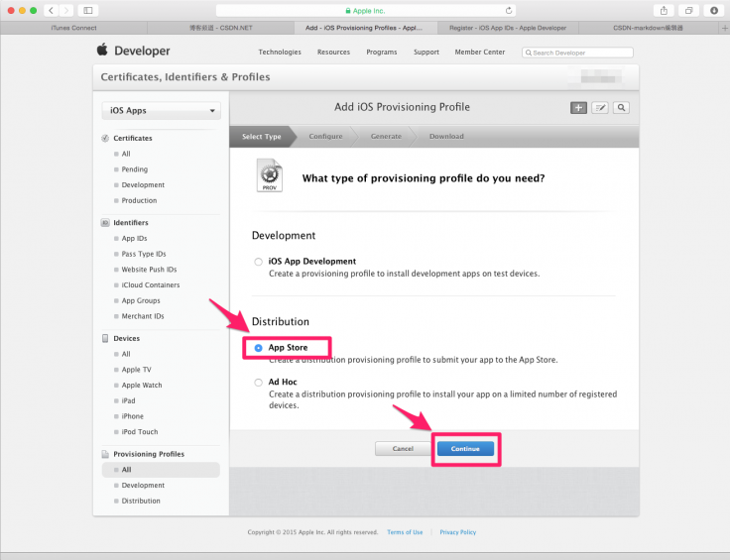Select Production under Certificates
The height and width of the screenshot is (560, 730).
[139, 200]
